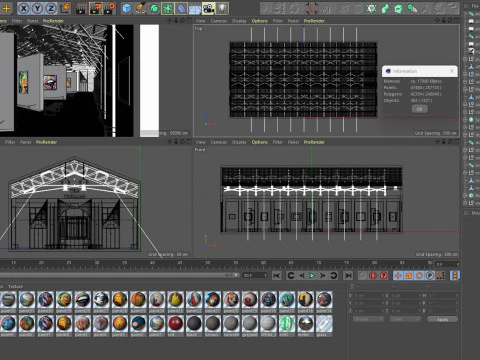Open Filter menu in Front viewport
The width and height of the screenshot is (480, 360).
(278, 142)
